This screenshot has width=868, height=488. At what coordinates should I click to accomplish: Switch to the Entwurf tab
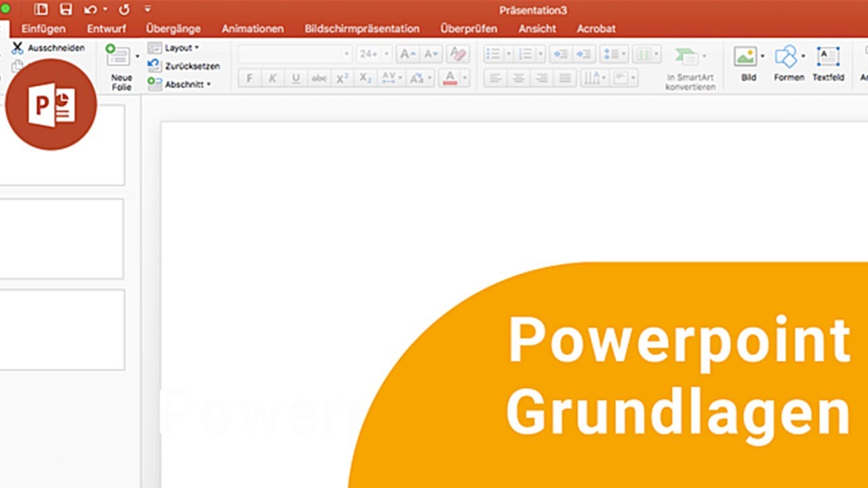106,28
